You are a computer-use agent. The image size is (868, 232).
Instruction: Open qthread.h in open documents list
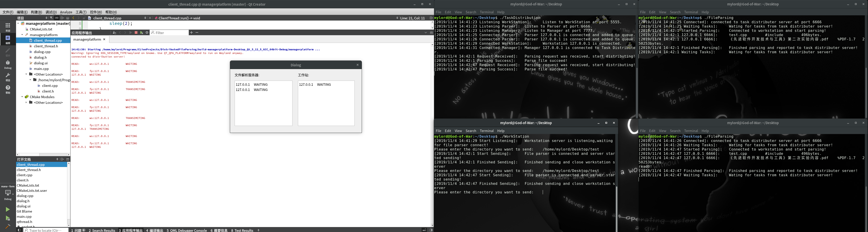(x=25, y=222)
